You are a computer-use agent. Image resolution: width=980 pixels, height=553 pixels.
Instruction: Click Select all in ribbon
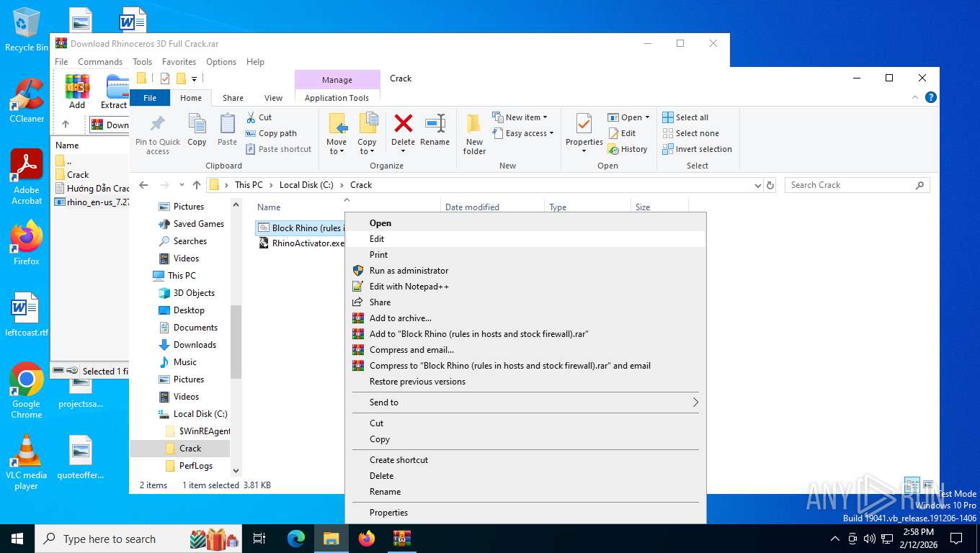(685, 117)
